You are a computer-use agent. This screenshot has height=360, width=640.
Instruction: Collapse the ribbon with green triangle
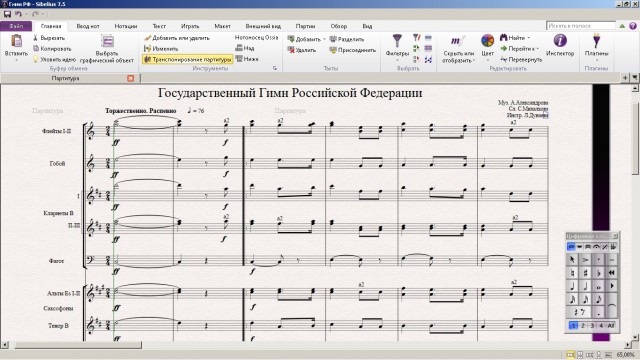point(622,26)
